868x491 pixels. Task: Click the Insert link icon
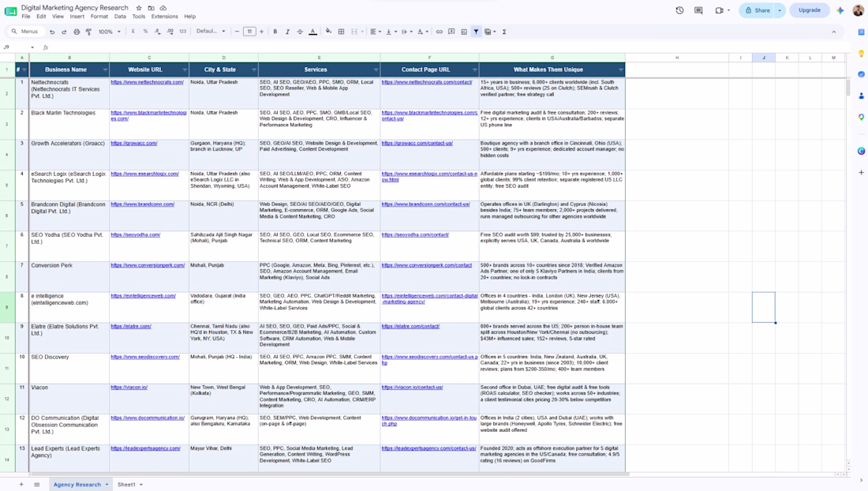(x=439, y=32)
